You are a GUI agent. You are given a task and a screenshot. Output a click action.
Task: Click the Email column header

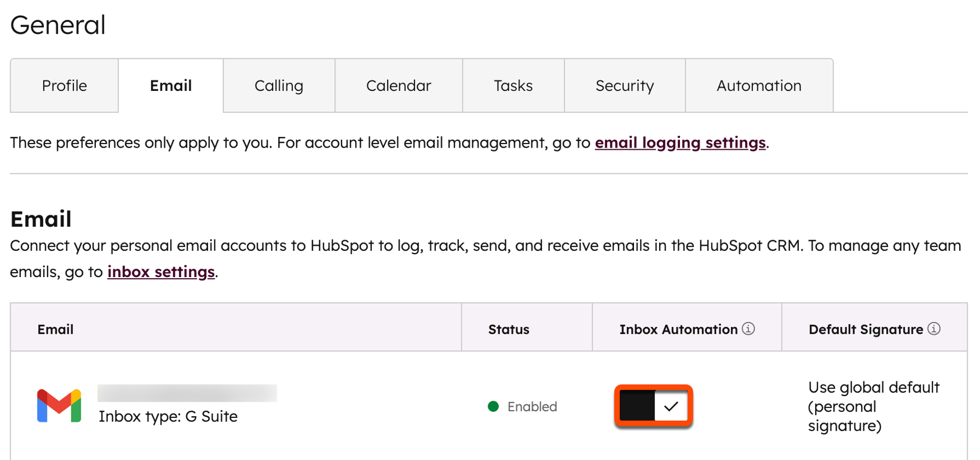(56, 329)
